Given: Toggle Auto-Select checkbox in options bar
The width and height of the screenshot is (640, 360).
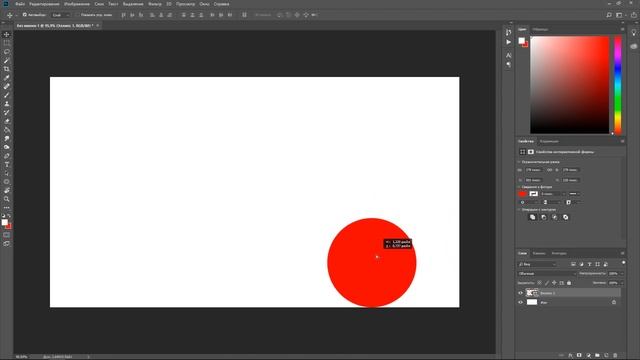Looking at the screenshot, I should tap(24, 15).
